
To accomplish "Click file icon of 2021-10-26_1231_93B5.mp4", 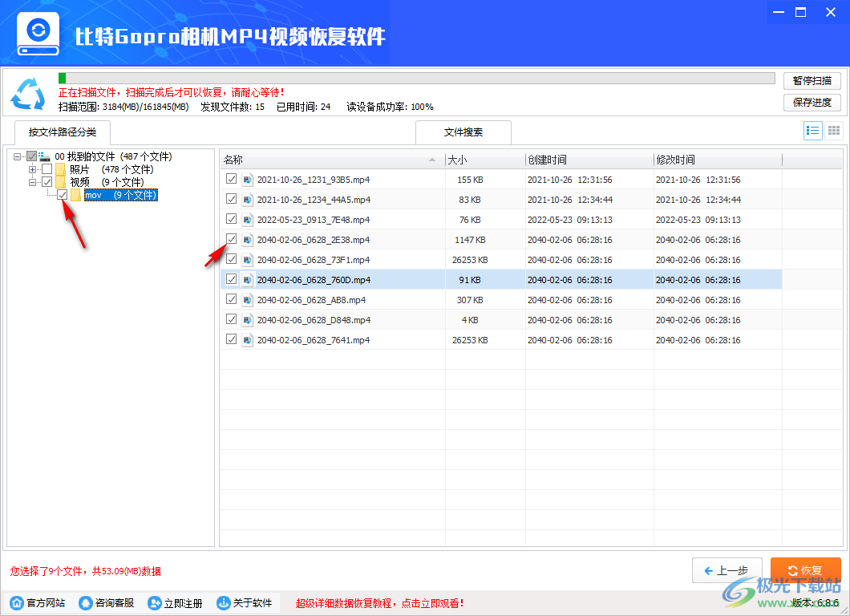I will click(x=247, y=180).
